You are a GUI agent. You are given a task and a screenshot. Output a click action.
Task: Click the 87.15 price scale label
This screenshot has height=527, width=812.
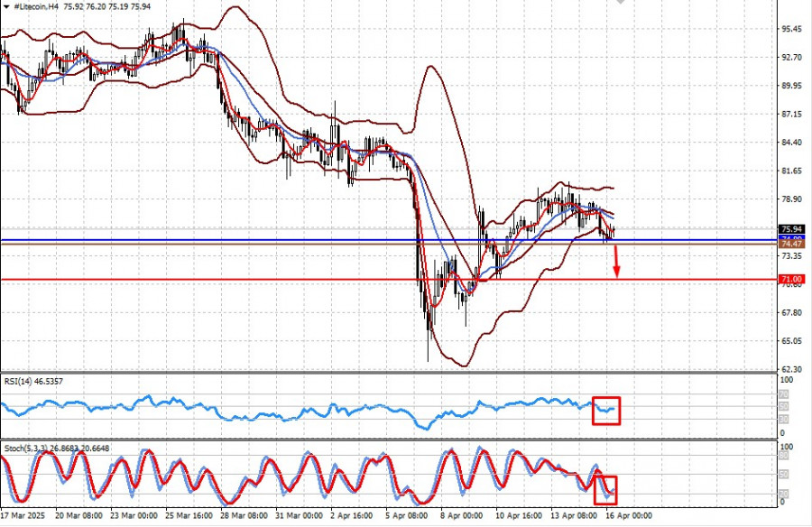[791, 114]
